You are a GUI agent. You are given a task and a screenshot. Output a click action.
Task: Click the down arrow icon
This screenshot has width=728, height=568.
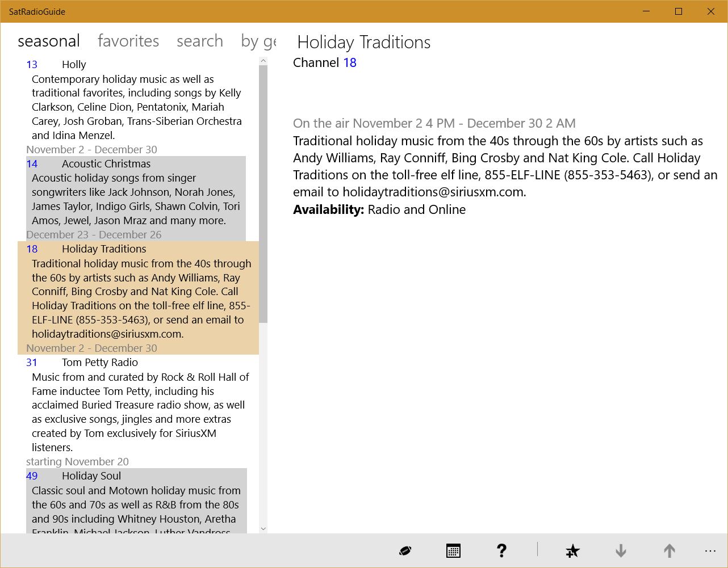tap(621, 550)
